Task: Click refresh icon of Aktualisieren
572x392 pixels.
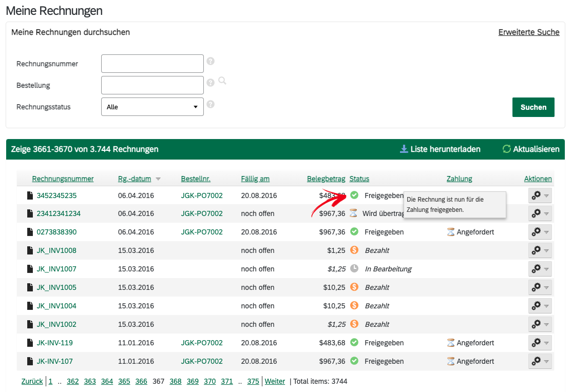Action: point(507,149)
